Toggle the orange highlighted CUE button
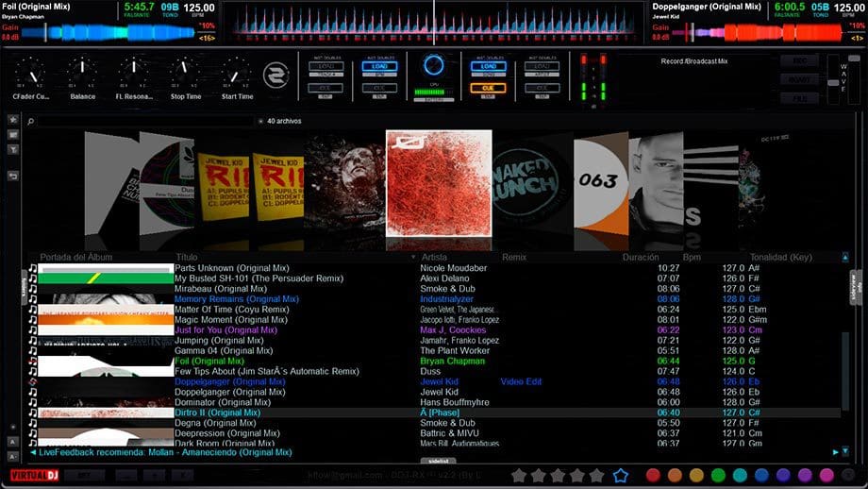 tap(488, 88)
